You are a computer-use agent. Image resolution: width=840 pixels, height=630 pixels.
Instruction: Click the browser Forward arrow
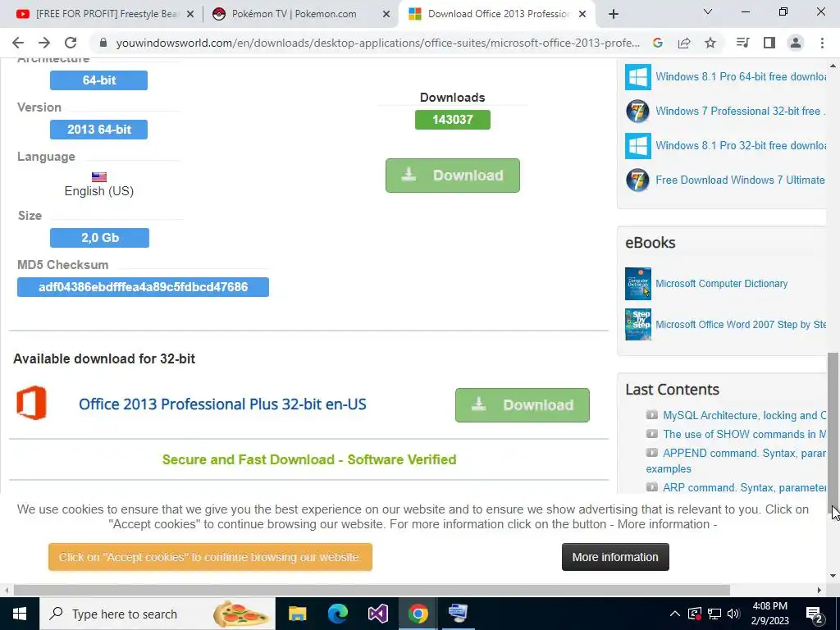coord(44,43)
